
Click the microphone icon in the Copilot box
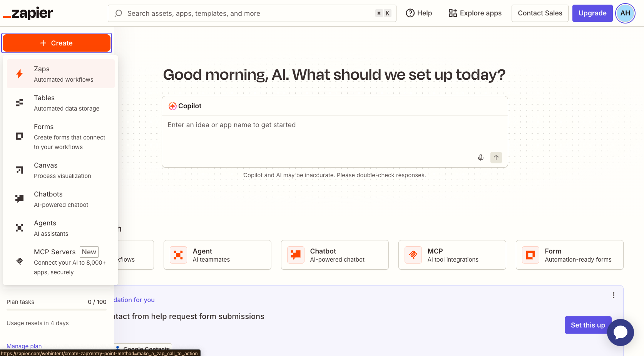click(x=480, y=157)
